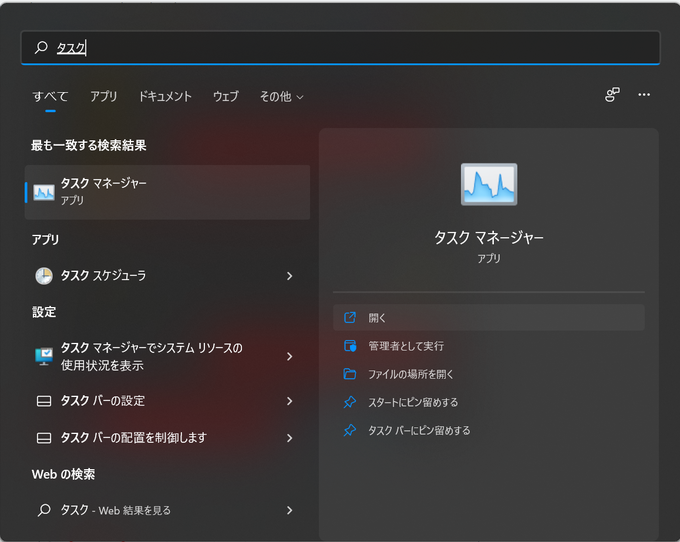Expand the システム リソース setting chevron

[x=289, y=356]
